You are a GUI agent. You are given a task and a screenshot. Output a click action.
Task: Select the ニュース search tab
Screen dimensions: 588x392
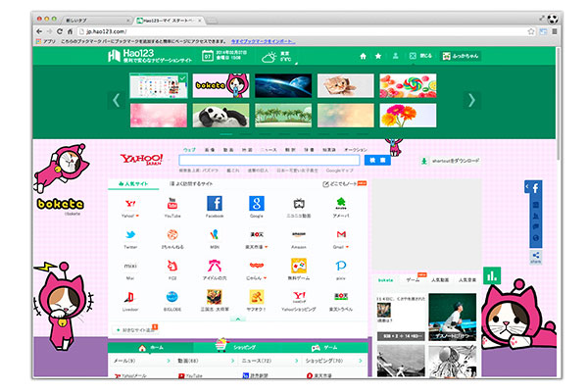(x=269, y=150)
